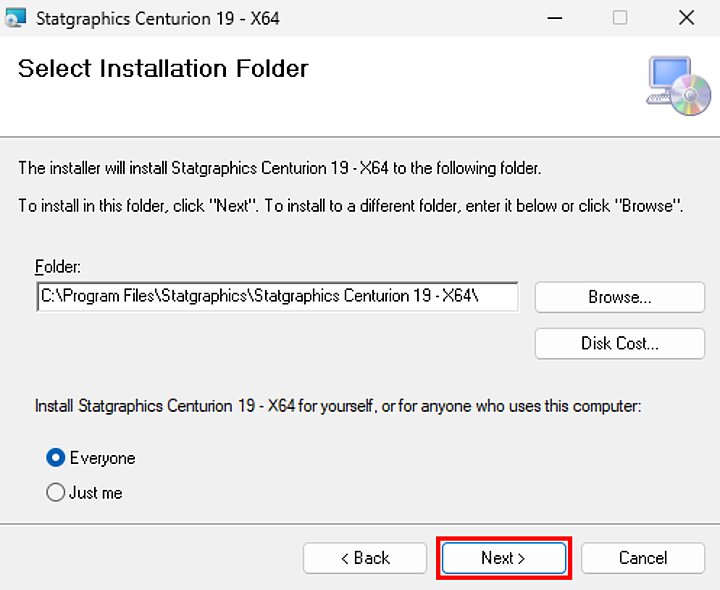This screenshot has width=720, height=590.
Task: Click the "The installer will install" description line
Action: click(280, 168)
